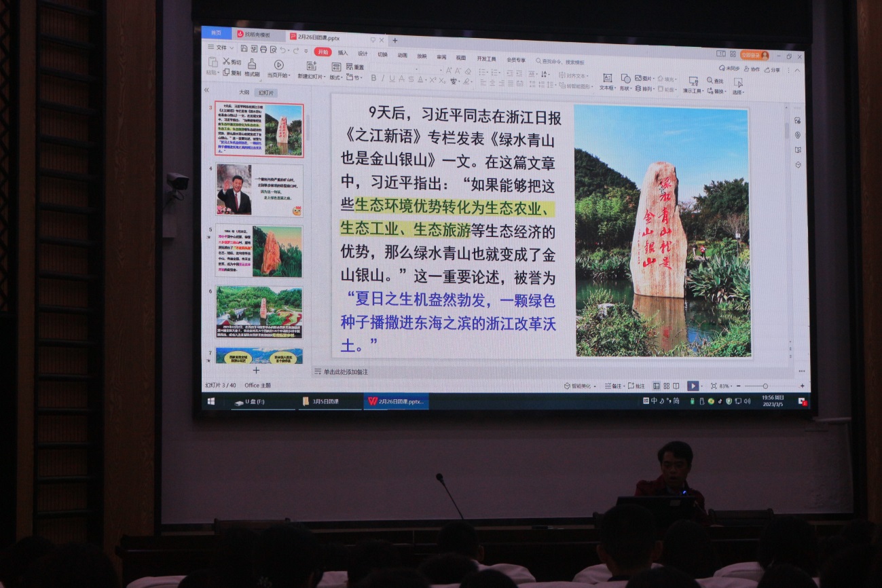Toggle the notes (备注) pane in status bar

(613, 386)
